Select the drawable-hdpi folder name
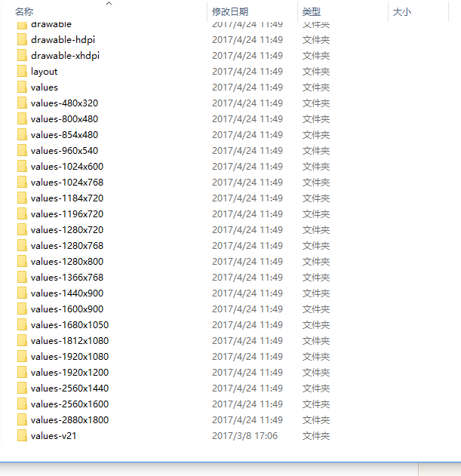Screen dimensions: 461x476 pos(63,40)
